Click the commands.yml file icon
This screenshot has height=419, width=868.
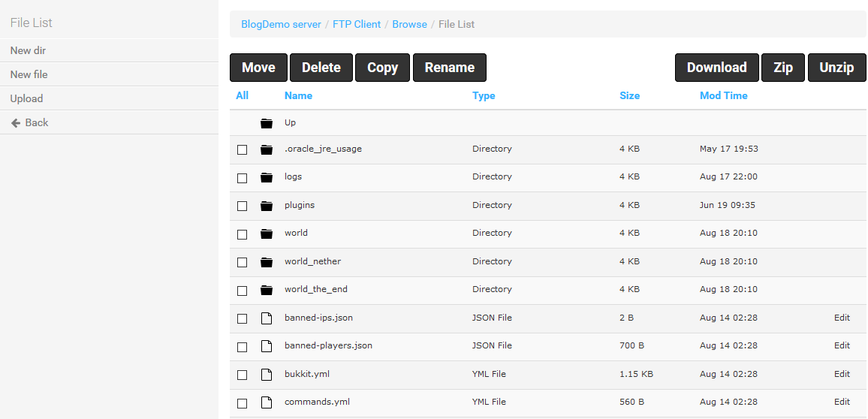(267, 402)
